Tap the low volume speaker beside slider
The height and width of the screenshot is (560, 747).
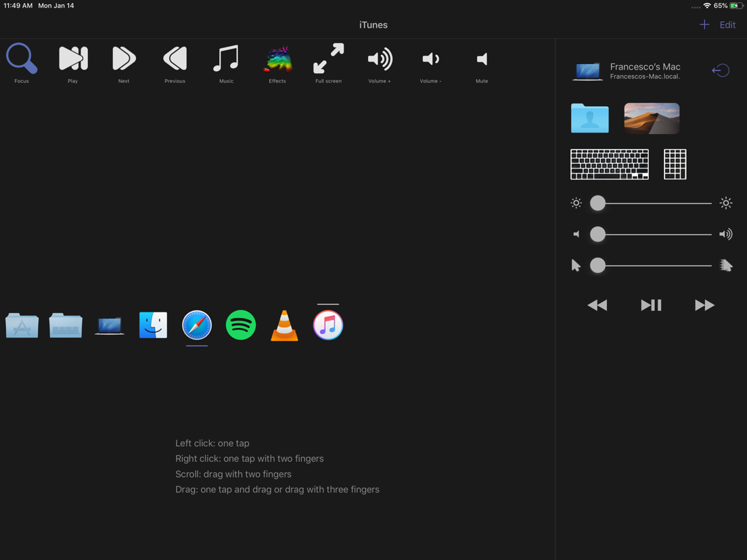[576, 234]
